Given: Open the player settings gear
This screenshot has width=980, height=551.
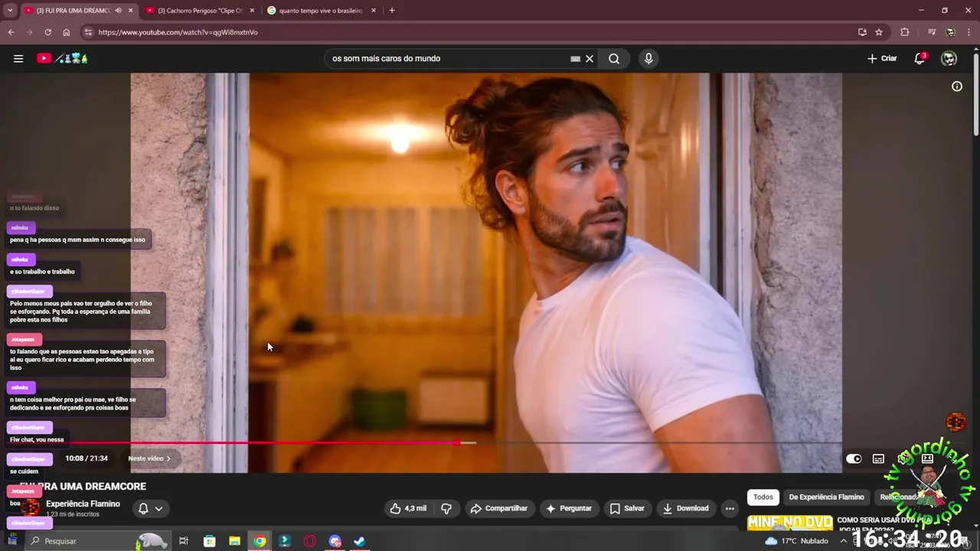Looking at the screenshot, I should point(903,458).
